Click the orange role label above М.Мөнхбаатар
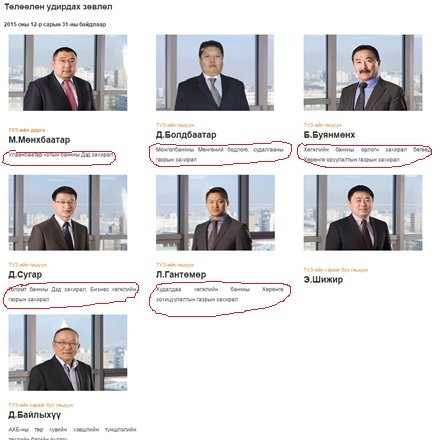 coord(27,130)
